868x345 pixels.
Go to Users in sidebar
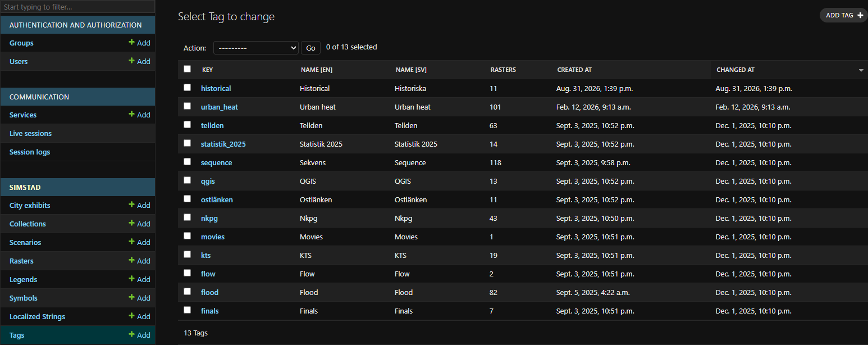tap(19, 61)
